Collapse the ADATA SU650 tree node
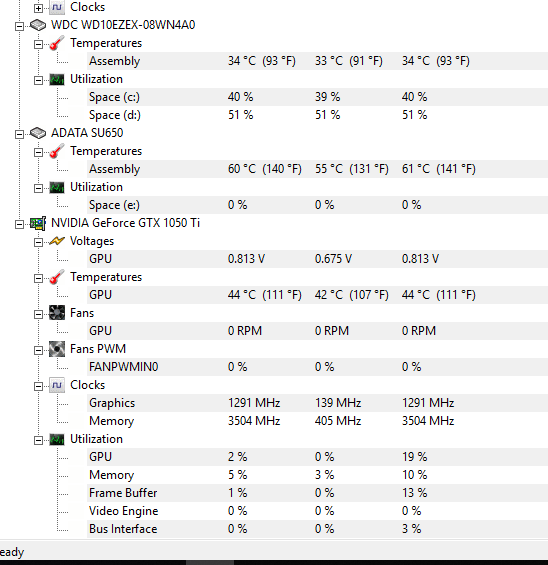Image resolution: width=548 pixels, height=565 pixels. click(19, 134)
